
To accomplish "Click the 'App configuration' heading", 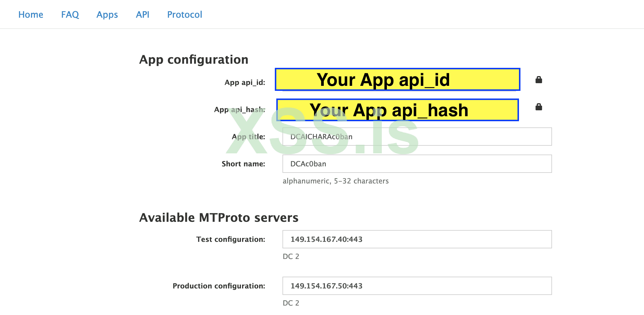I will click(x=194, y=60).
